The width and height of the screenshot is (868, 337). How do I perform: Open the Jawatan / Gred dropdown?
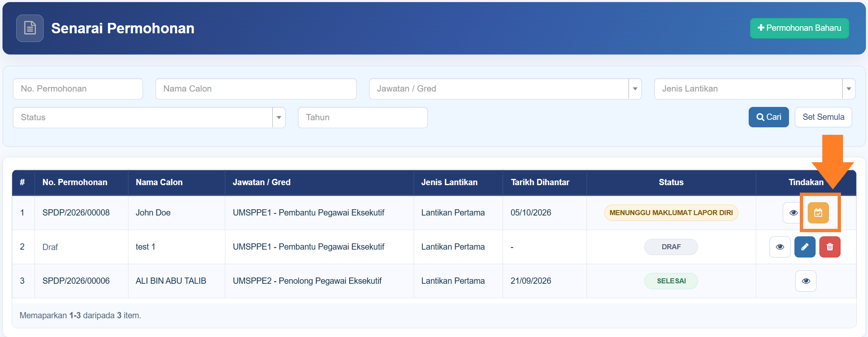click(x=505, y=89)
